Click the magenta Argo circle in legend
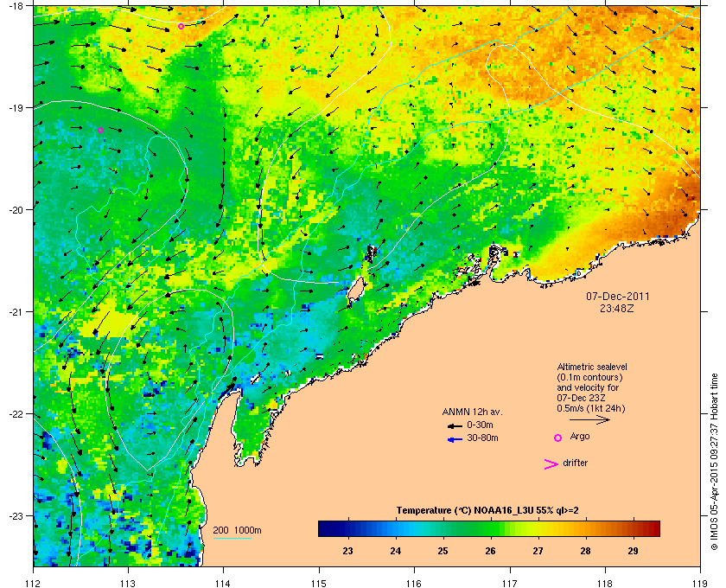This screenshot has height=588, width=726. 558,438
